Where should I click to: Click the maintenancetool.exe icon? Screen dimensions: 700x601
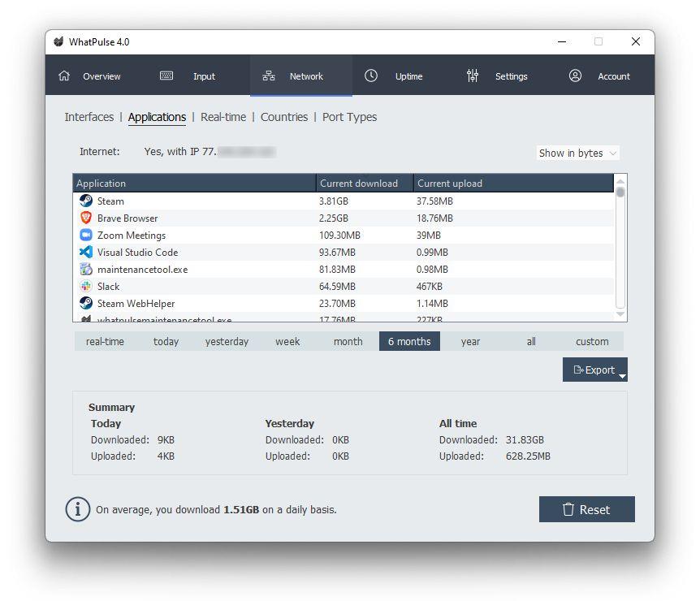click(x=86, y=269)
